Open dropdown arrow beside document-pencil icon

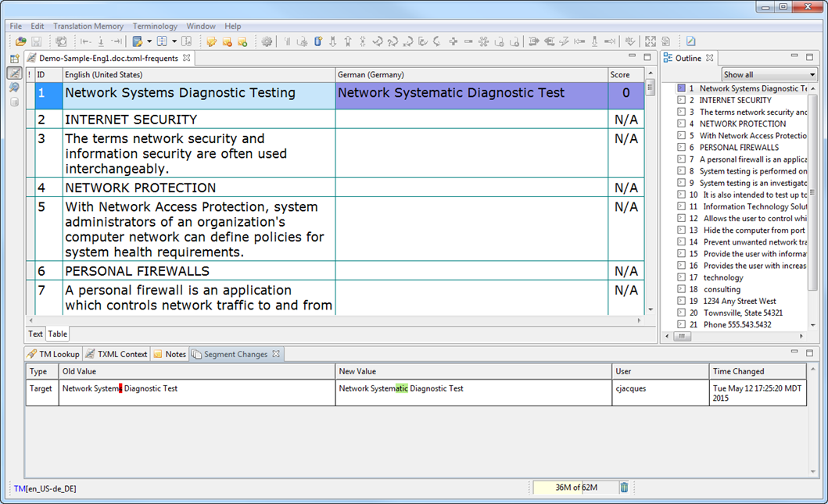tap(149, 41)
